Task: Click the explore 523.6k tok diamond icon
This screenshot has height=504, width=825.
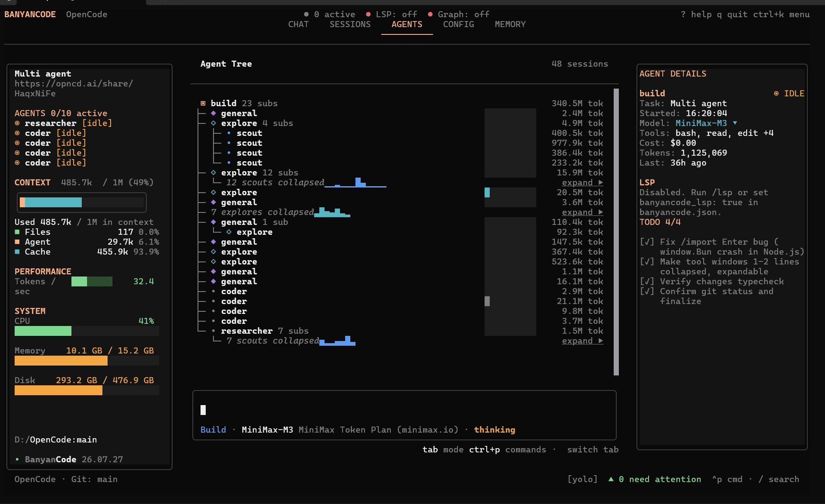Action: [x=213, y=261]
